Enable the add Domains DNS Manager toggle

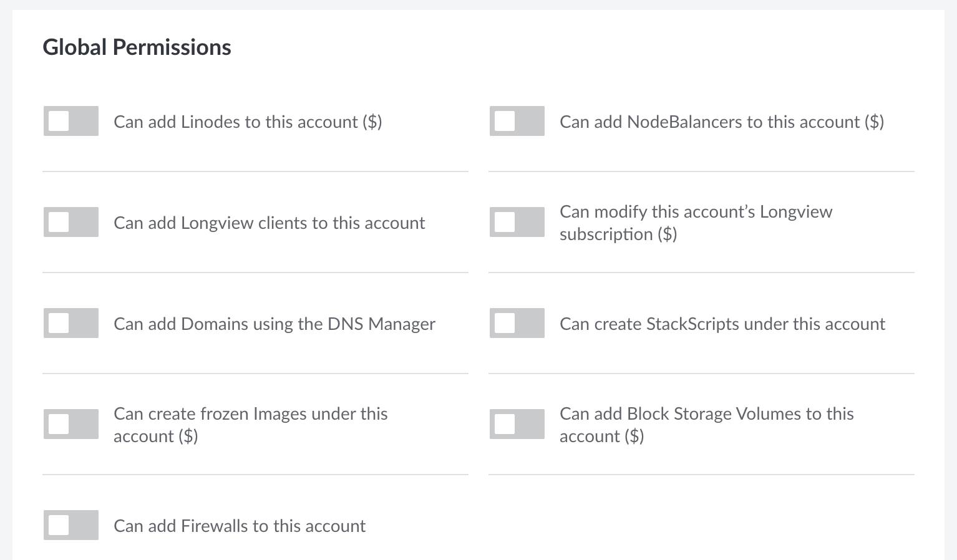(x=70, y=323)
